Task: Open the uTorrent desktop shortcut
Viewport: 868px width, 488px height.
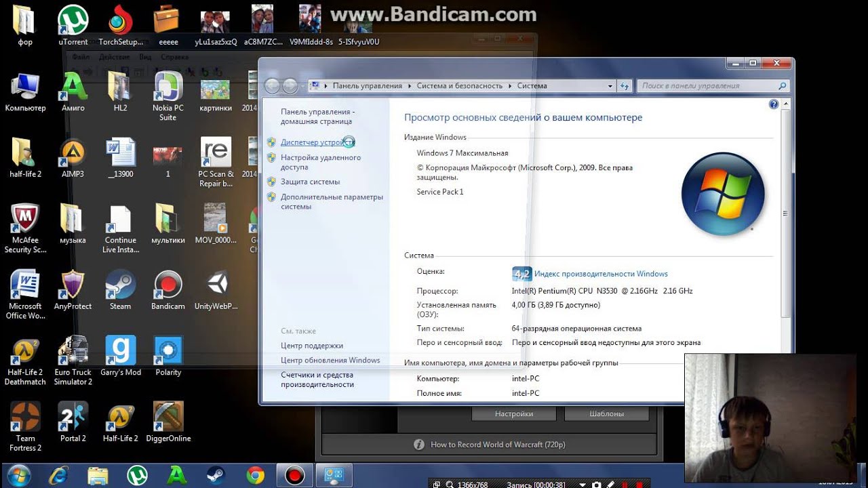Action: pyautogui.click(x=73, y=26)
